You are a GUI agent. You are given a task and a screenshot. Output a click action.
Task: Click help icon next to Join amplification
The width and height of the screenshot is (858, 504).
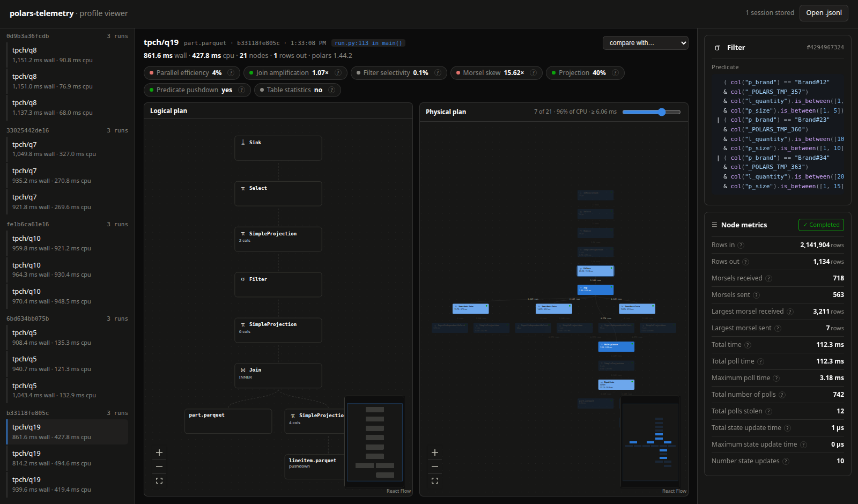coord(338,73)
